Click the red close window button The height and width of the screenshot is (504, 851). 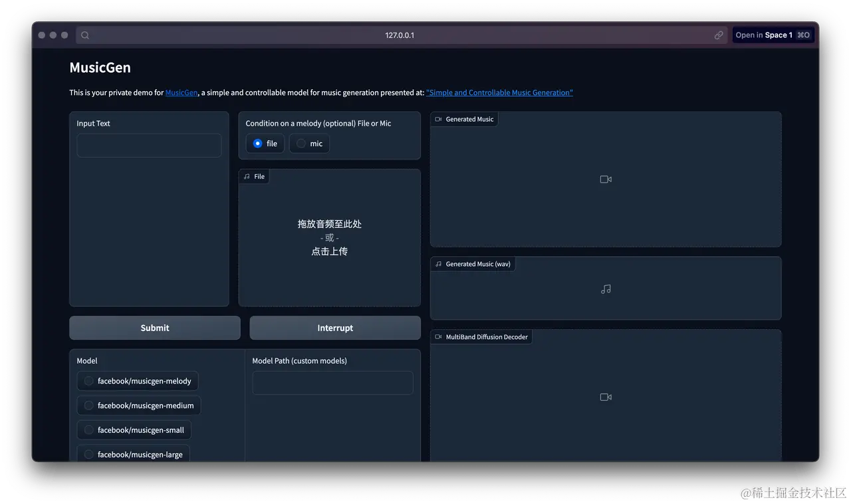pyautogui.click(x=42, y=35)
